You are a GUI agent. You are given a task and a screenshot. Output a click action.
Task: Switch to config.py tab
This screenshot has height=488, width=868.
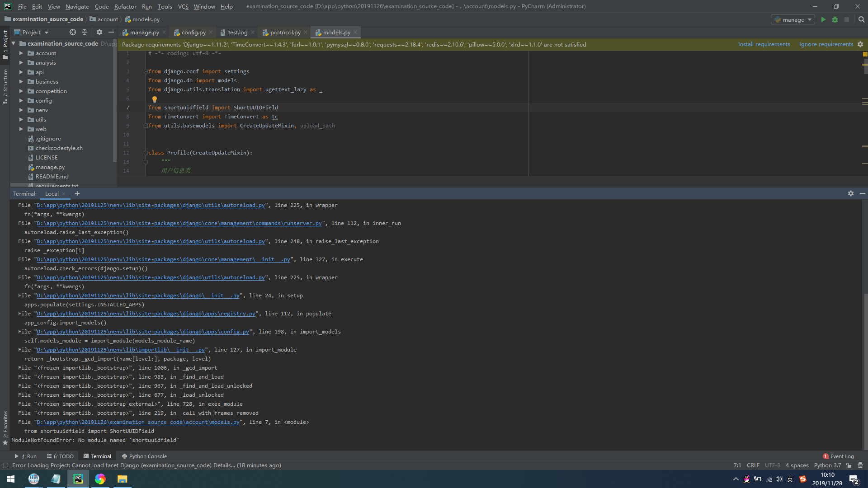(x=193, y=33)
